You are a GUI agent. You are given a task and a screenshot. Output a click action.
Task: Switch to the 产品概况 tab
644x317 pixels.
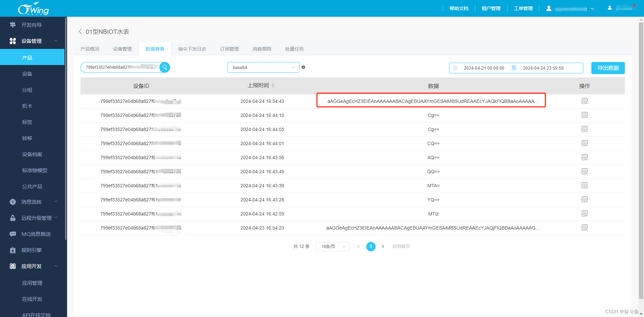click(x=90, y=49)
